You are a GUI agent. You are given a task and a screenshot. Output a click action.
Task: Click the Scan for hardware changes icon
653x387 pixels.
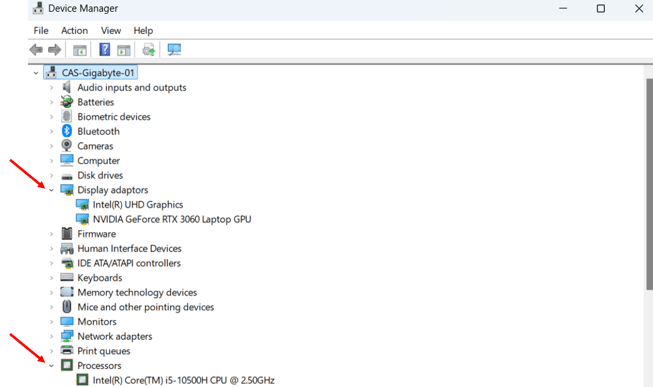(174, 50)
